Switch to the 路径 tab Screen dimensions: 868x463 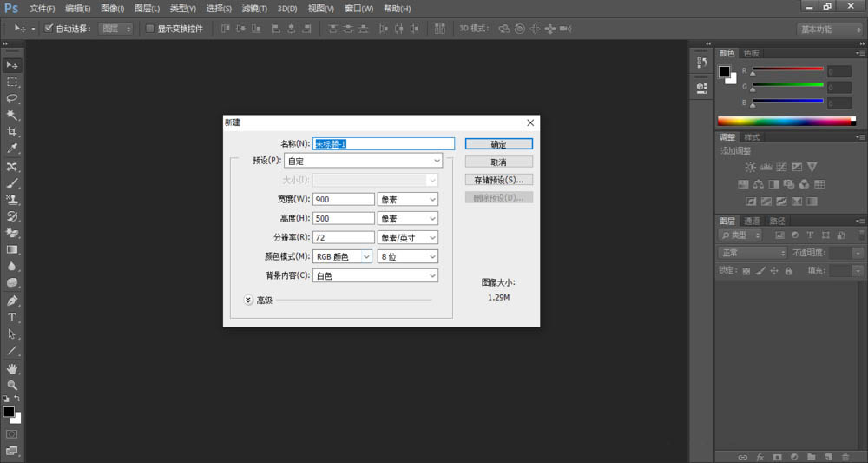[777, 221]
